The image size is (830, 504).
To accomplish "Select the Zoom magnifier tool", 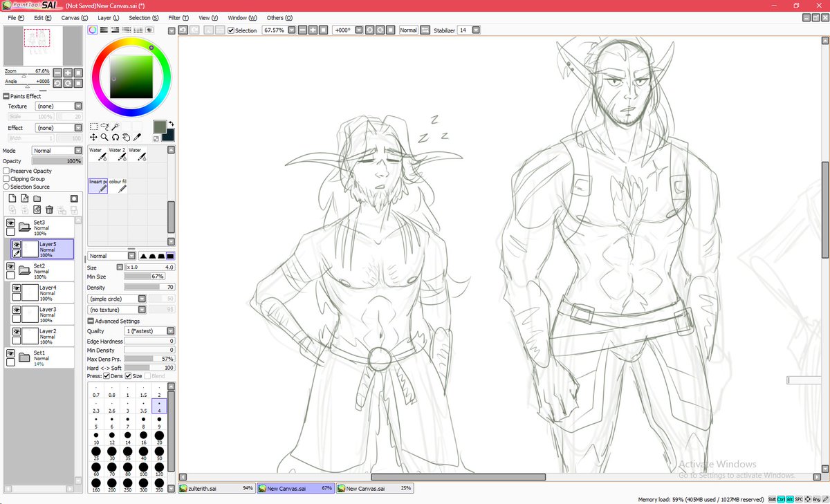I will 104,138.
